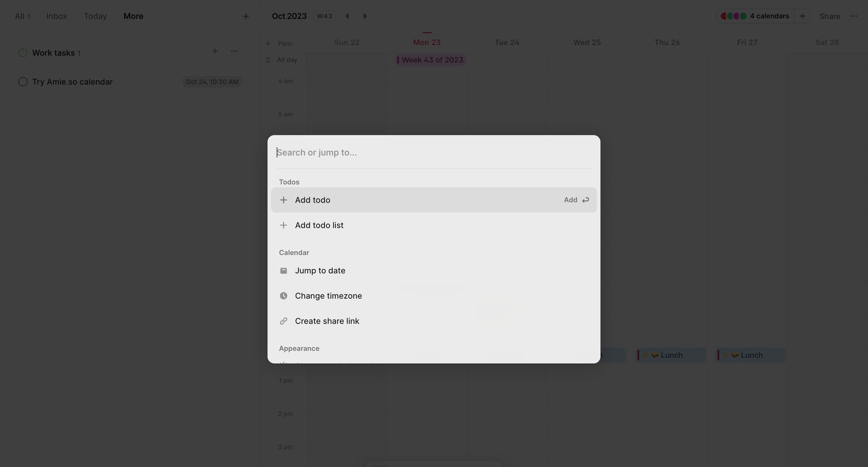Focus the Search or jump to field
This screenshot has height=467, width=868.
click(434, 153)
